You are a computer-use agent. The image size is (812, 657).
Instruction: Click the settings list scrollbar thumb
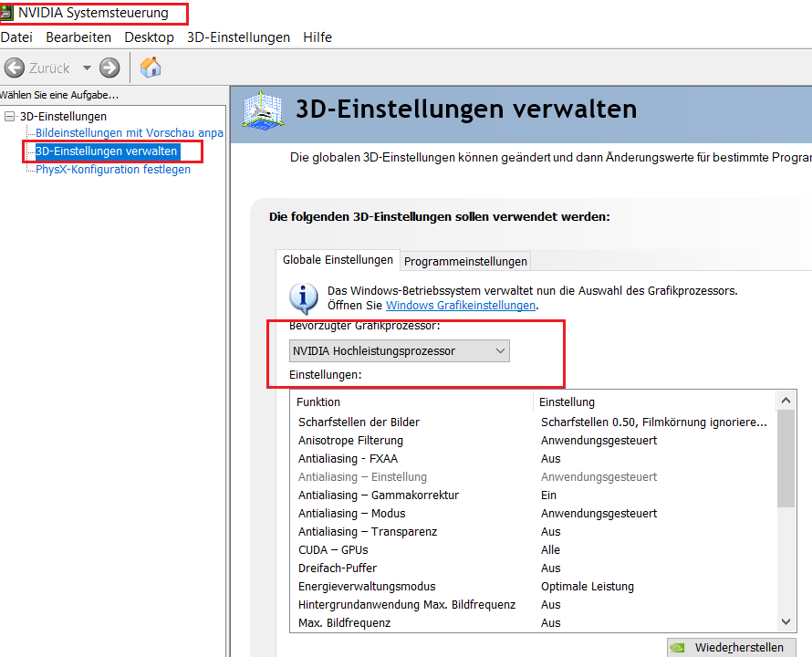coord(786,459)
